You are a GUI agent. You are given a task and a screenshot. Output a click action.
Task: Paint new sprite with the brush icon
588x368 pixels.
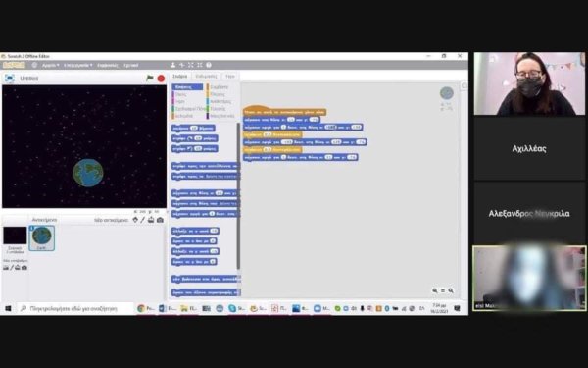[x=143, y=220]
